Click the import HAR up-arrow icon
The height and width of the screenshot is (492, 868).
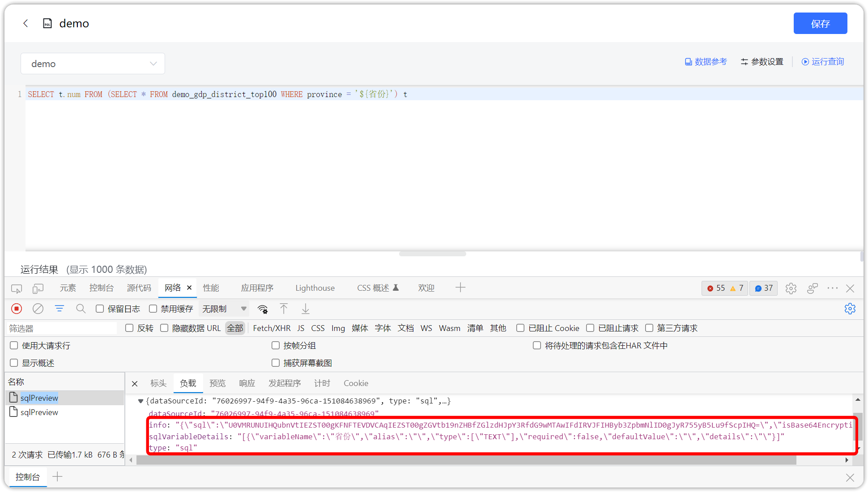coord(284,309)
